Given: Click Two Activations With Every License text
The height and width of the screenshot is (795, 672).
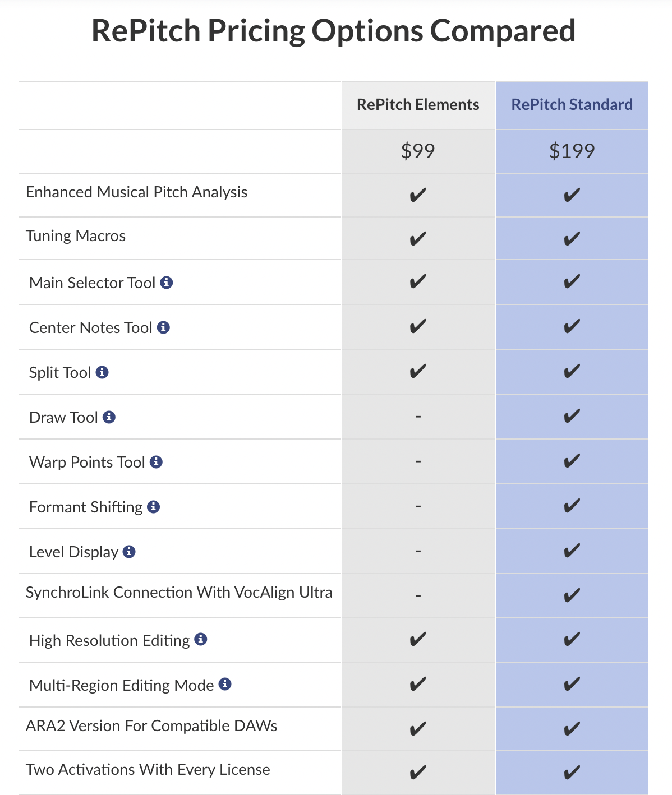Looking at the screenshot, I should [148, 770].
